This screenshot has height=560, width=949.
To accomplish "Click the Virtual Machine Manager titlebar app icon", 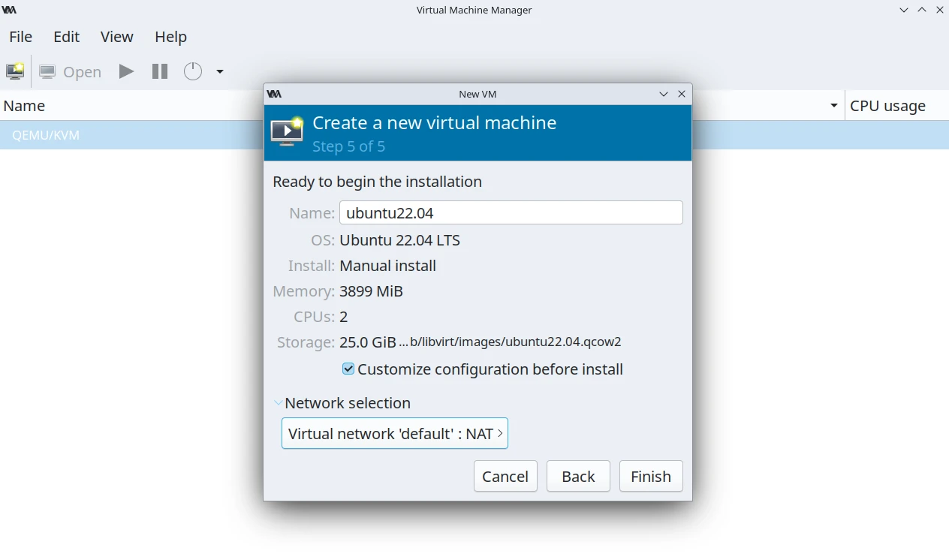I will point(10,10).
